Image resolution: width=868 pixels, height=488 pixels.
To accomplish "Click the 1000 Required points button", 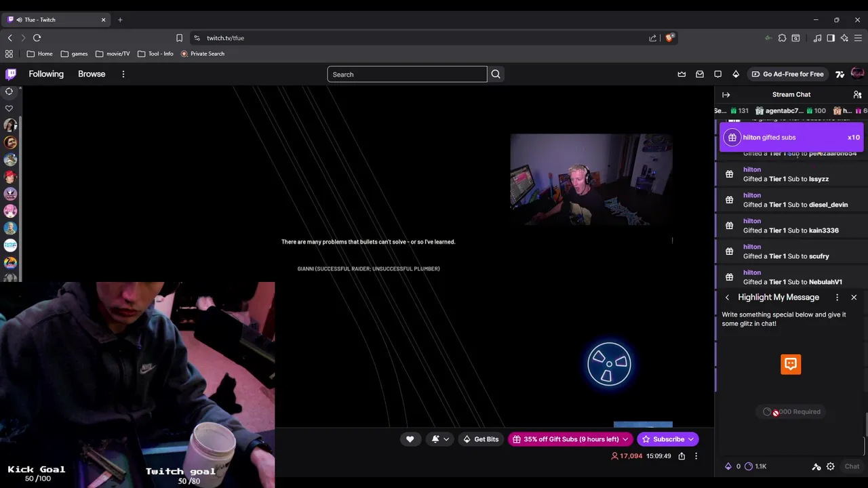I will click(x=791, y=412).
